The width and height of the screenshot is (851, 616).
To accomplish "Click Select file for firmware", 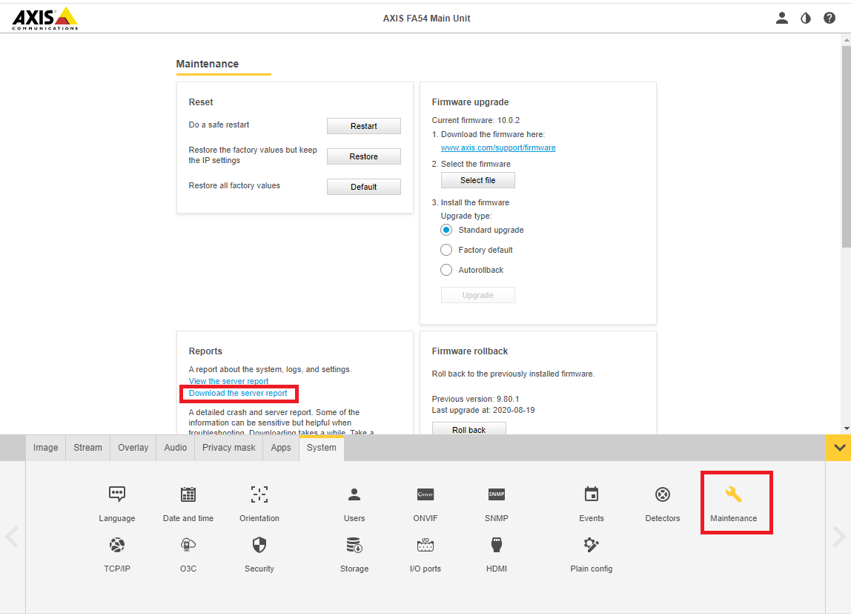I will pos(477,180).
